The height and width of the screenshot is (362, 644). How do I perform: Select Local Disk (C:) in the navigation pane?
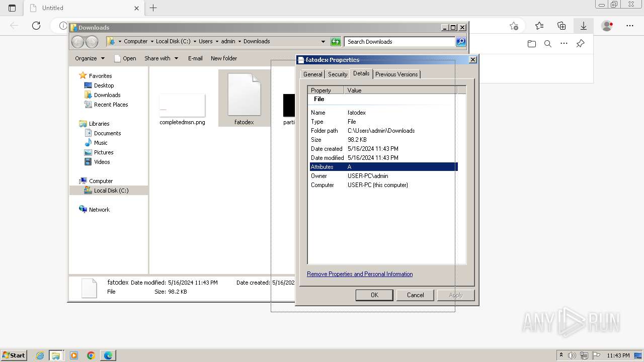[111, 191]
